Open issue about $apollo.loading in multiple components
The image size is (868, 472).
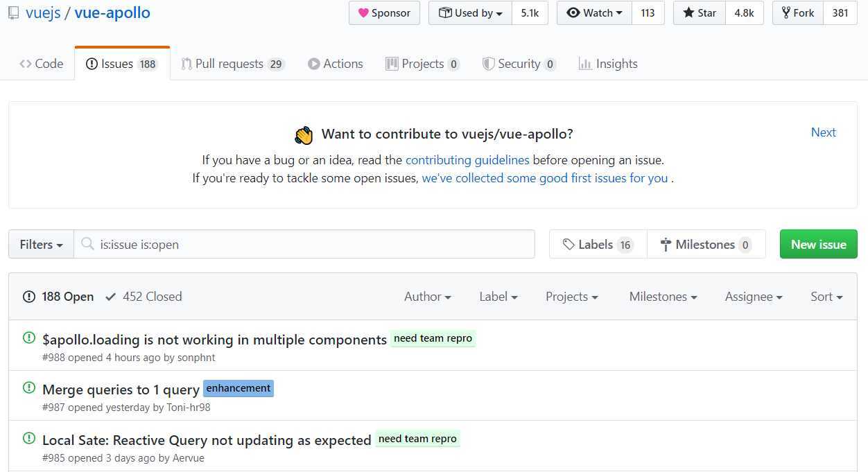point(214,340)
